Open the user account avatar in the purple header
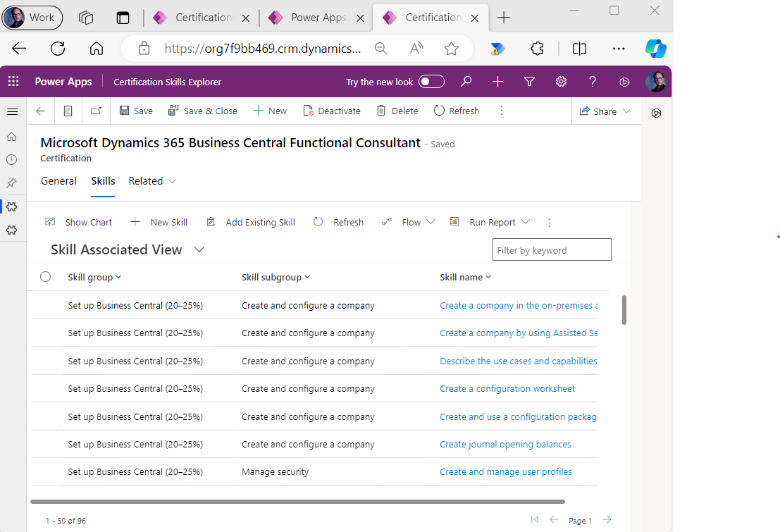This screenshot has height=532, width=780. pyautogui.click(x=656, y=82)
